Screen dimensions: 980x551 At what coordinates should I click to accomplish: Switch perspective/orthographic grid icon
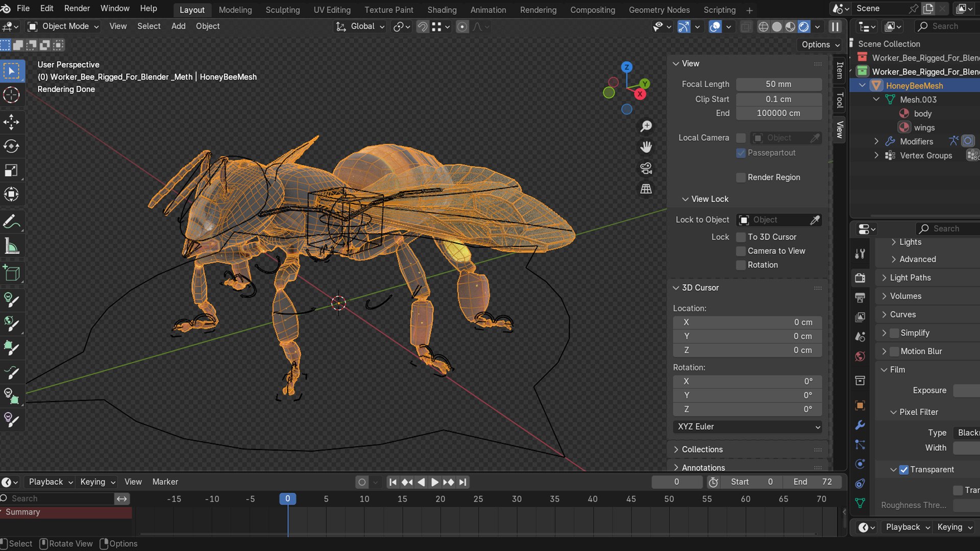click(646, 189)
